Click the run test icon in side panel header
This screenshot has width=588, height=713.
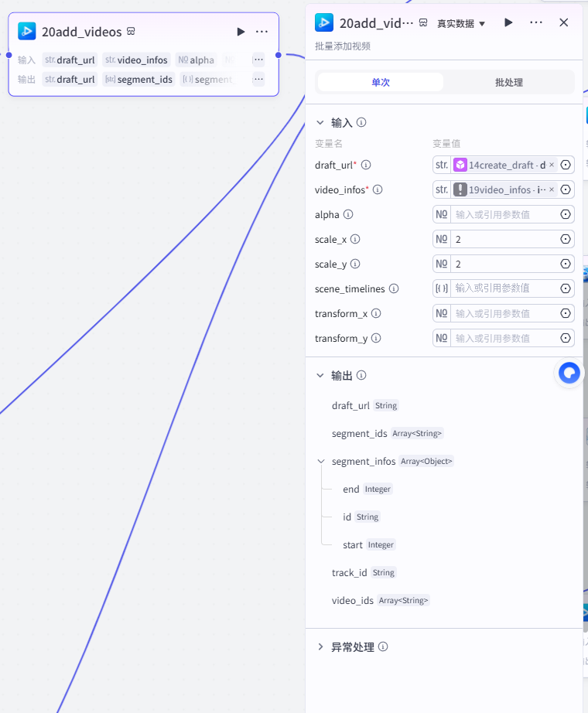pyautogui.click(x=509, y=22)
